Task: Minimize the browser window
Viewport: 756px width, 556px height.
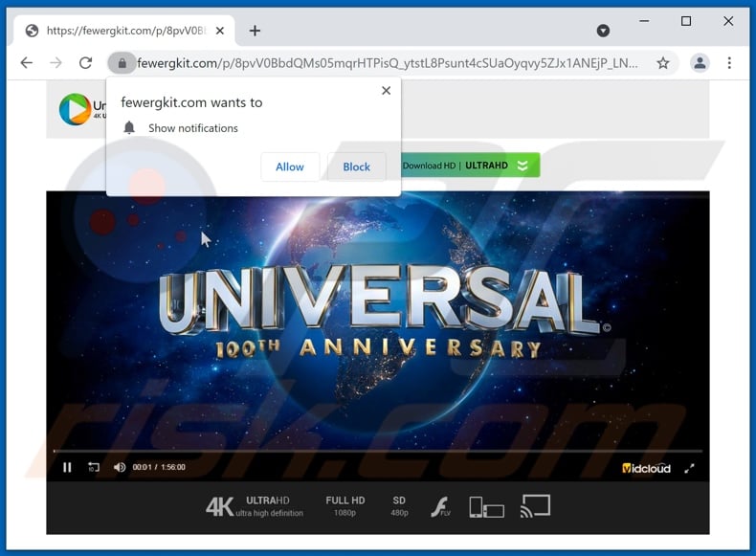Action: tap(644, 21)
